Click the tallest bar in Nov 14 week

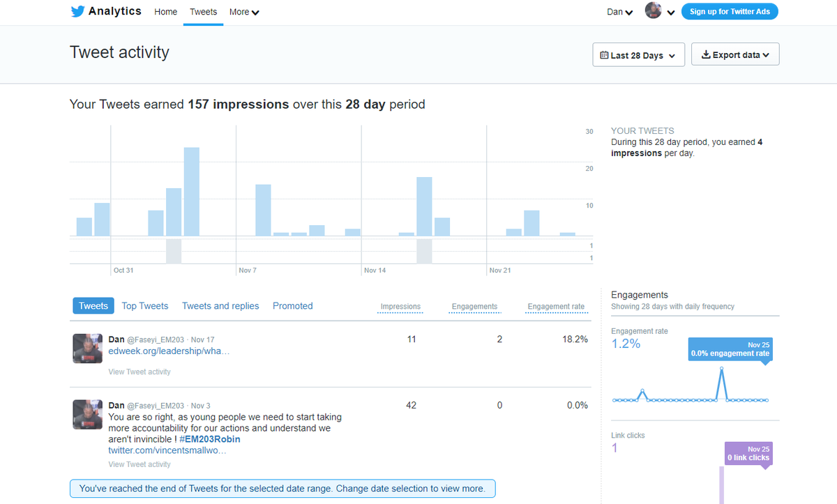[424, 206]
